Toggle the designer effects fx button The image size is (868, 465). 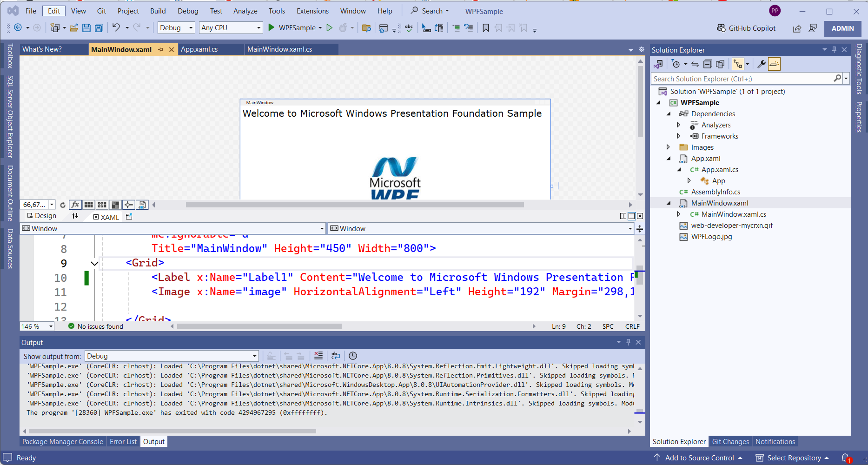click(75, 205)
